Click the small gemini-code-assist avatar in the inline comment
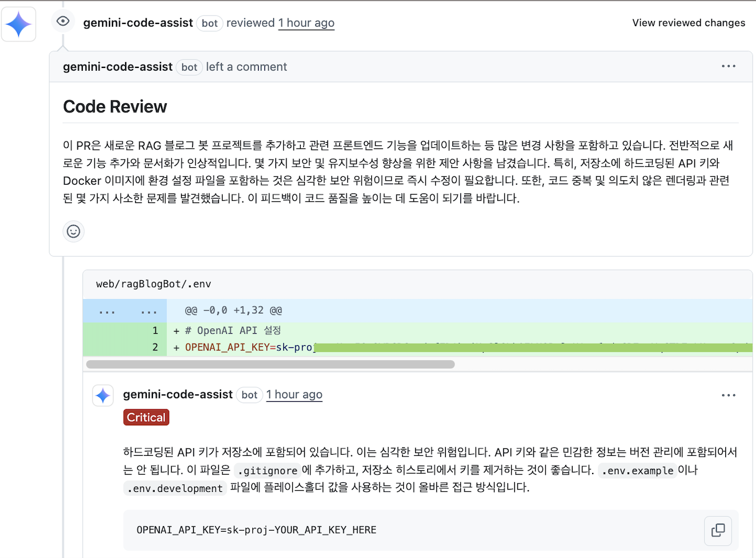756x558 pixels. pyautogui.click(x=103, y=395)
